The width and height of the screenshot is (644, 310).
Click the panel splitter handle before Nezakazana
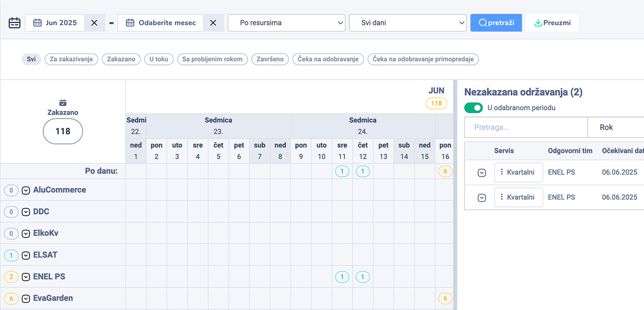pyautogui.click(x=454, y=195)
